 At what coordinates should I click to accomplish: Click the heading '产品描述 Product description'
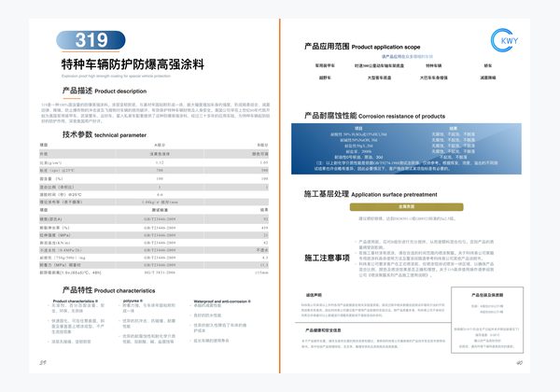tap(105, 91)
